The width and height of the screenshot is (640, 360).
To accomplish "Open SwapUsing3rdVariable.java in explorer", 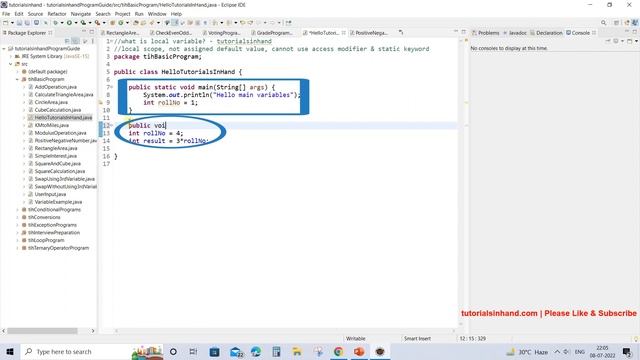I will [x=64, y=179].
